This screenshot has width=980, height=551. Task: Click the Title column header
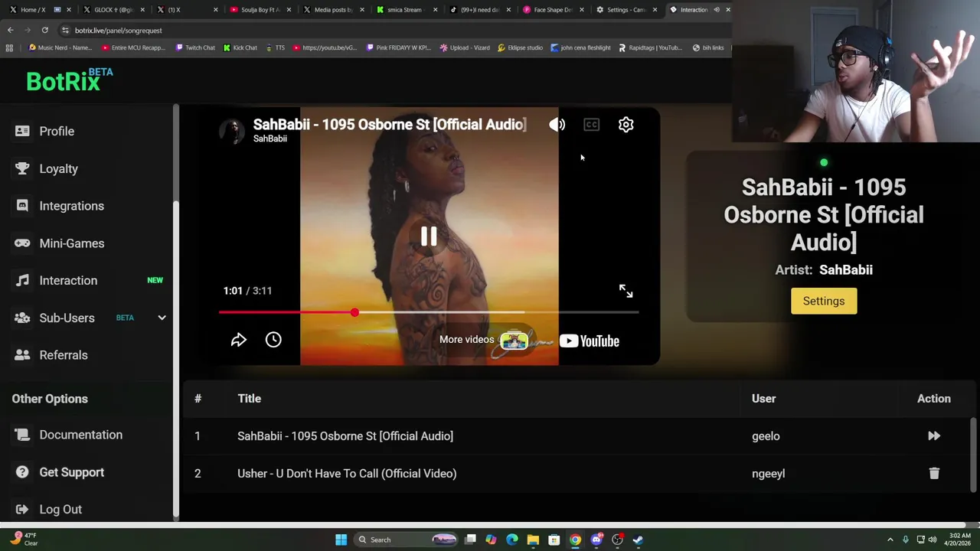pos(249,399)
